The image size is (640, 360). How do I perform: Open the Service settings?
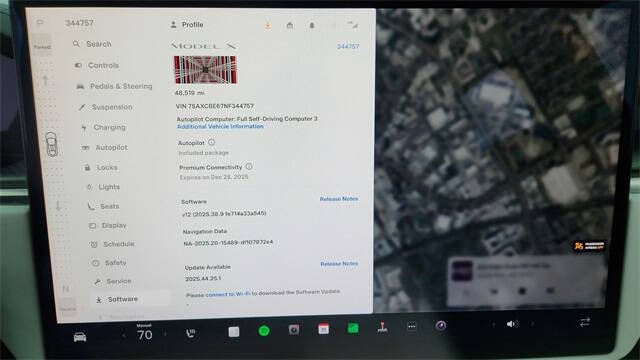click(113, 281)
